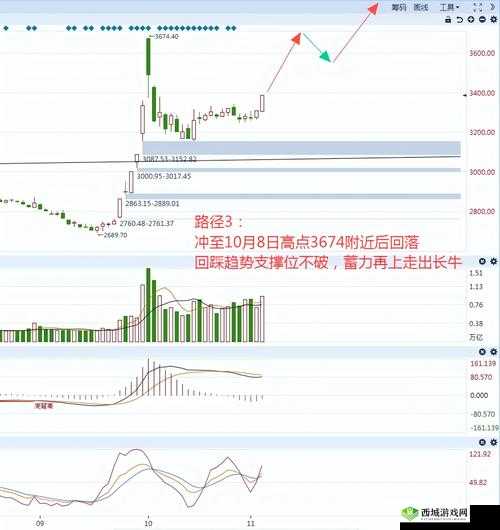This screenshot has height=530, width=500.
Task: Click the -80.570 MACD axis value
Action: click(x=482, y=414)
